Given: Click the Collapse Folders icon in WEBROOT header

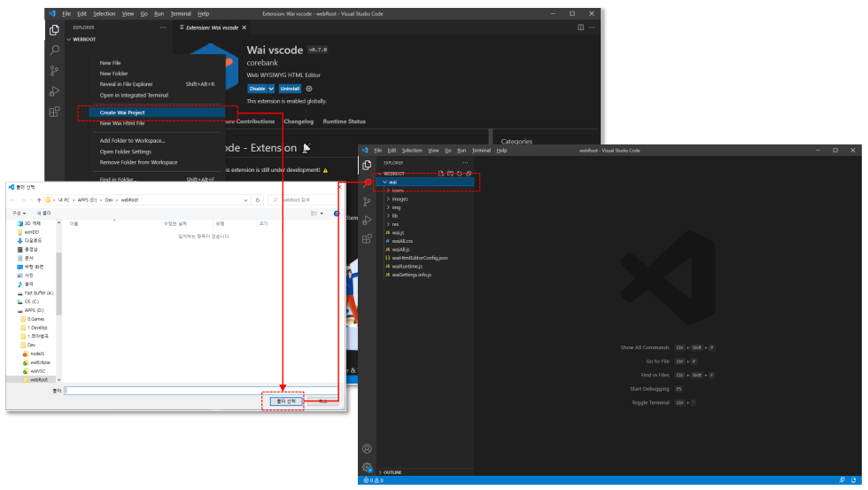Looking at the screenshot, I should [x=469, y=174].
